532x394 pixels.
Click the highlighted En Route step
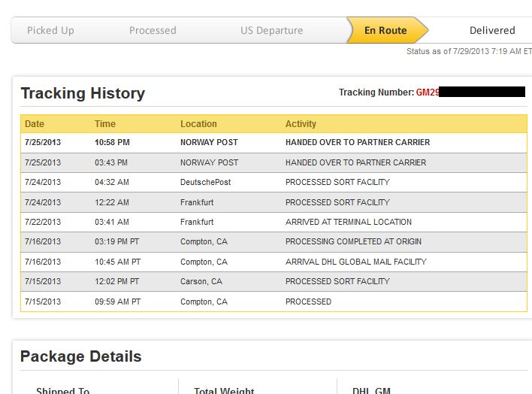[385, 30]
